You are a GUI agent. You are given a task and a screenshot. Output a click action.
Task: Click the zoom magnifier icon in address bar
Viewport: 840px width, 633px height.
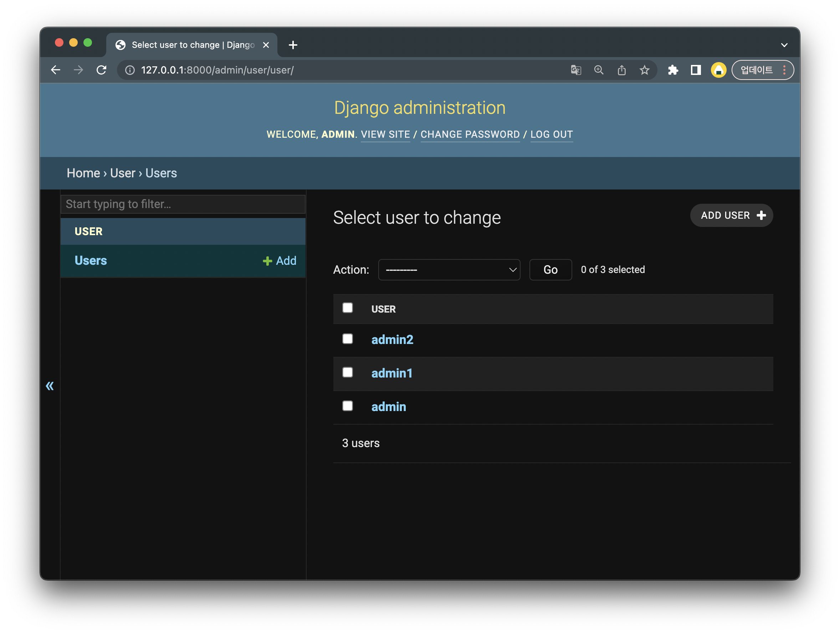[x=599, y=70]
